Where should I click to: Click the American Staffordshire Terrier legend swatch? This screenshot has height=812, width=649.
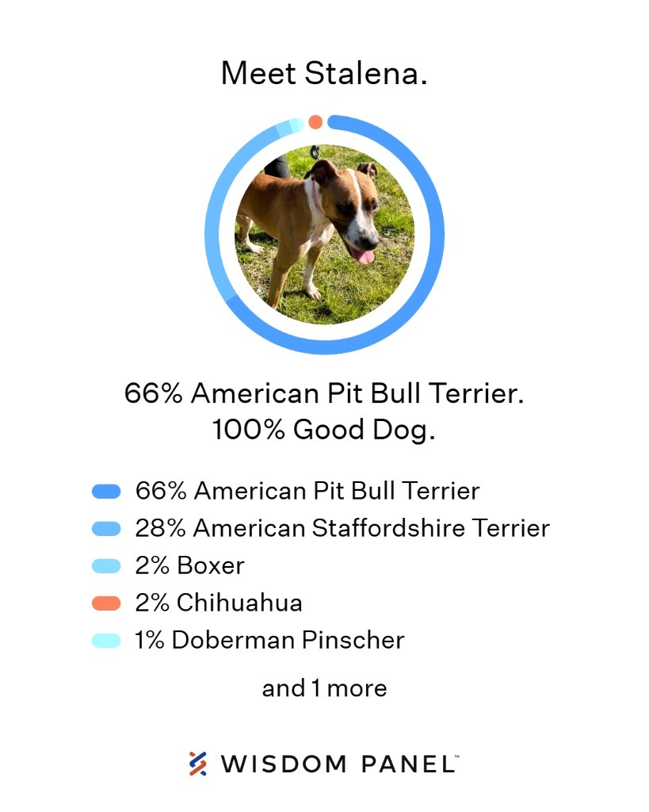(x=106, y=529)
